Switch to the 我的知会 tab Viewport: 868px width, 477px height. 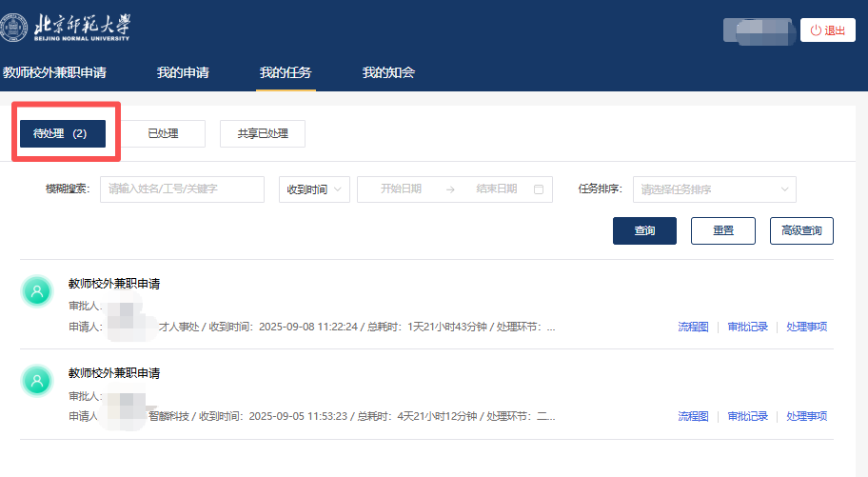(388, 72)
